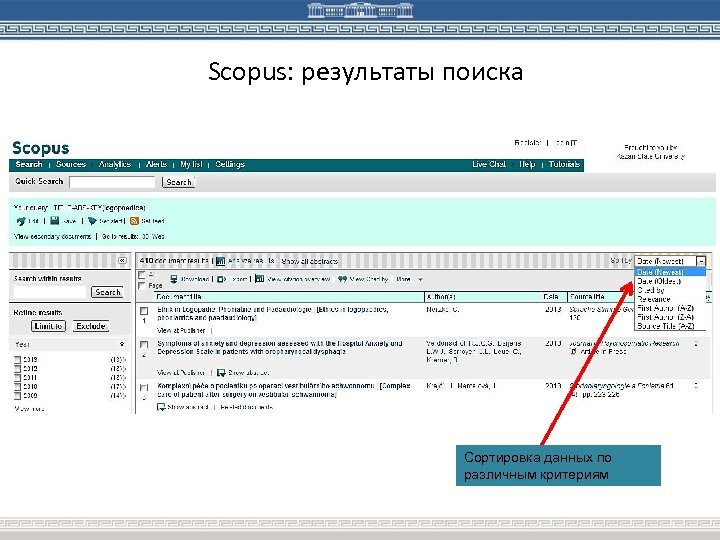
Task: Open the Analytics tab
Action: click(115, 164)
